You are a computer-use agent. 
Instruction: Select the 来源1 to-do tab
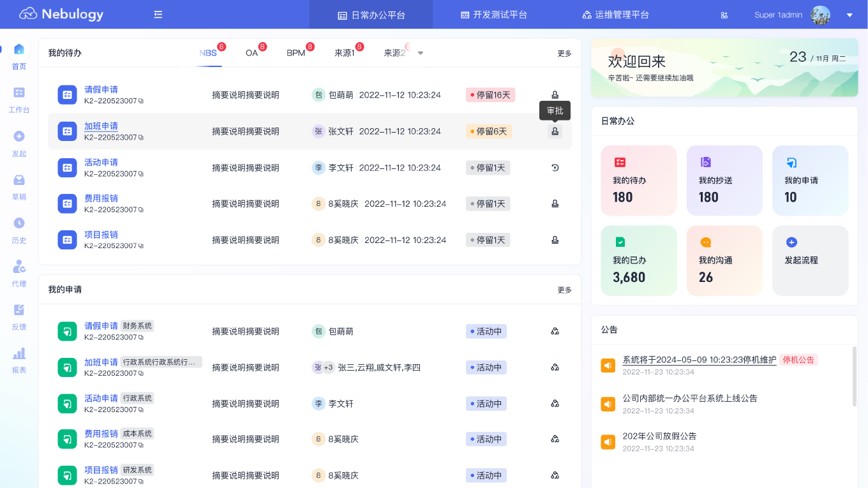(345, 53)
